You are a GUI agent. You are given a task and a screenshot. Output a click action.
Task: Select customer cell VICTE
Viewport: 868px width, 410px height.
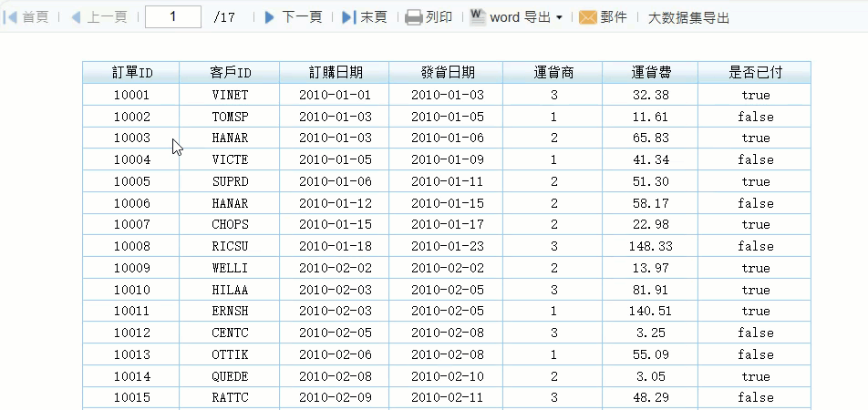click(230, 160)
